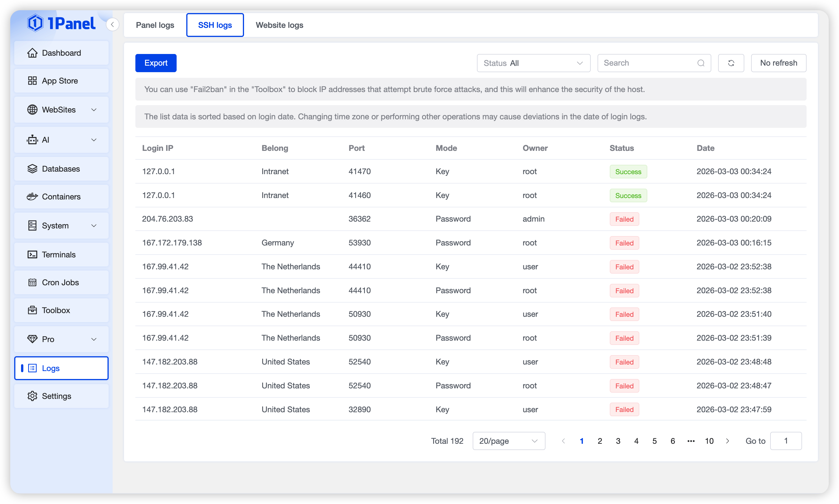The width and height of the screenshot is (839, 504).
Task: Click the 1Panel logo
Action: pyautogui.click(x=61, y=23)
